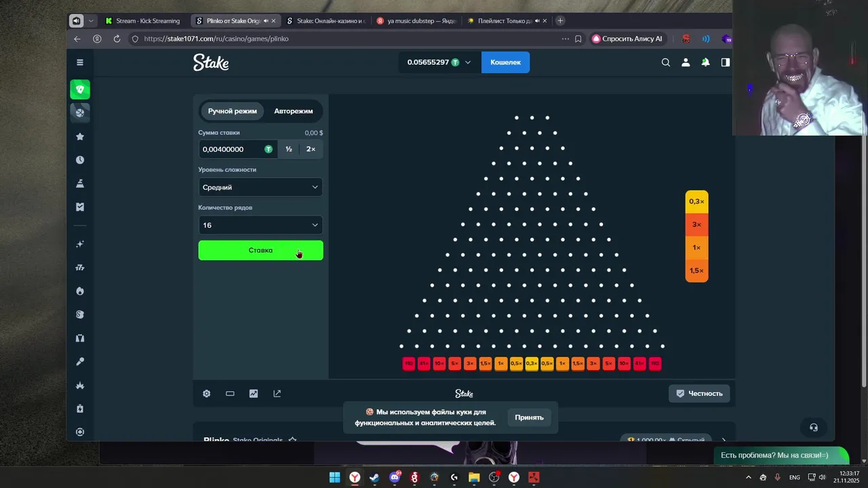Open File Explorer from the taskbar
The image size is (868, 488).
[x=474, y=477]
